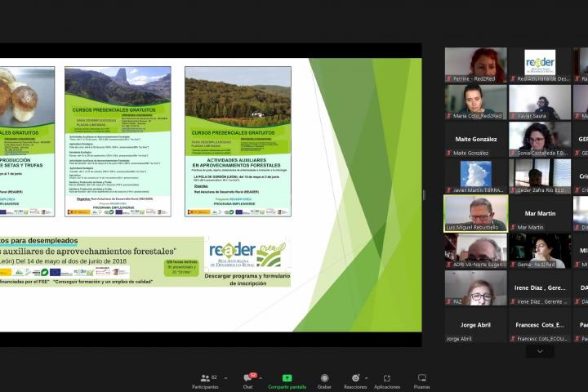The width and height of the screenshot is (588, 392).
Task: Select Luis Miguel Rebustiello's video tile
Action: click(x=475, y=214)
